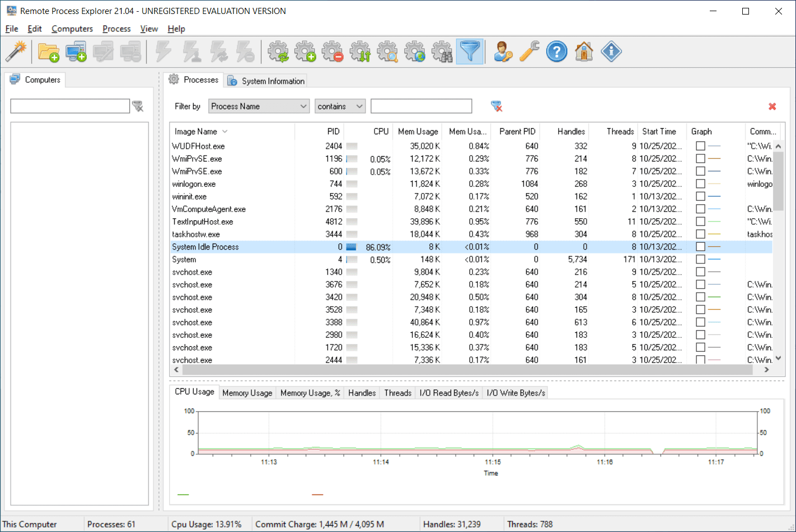Click the blue diamond info icon
Image resolution: width=796 pixels, height=532 pixels.
(x=611, y=51)
